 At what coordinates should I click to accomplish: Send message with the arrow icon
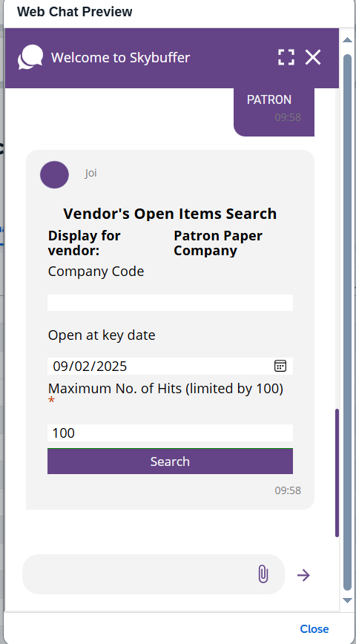point(303,575)
